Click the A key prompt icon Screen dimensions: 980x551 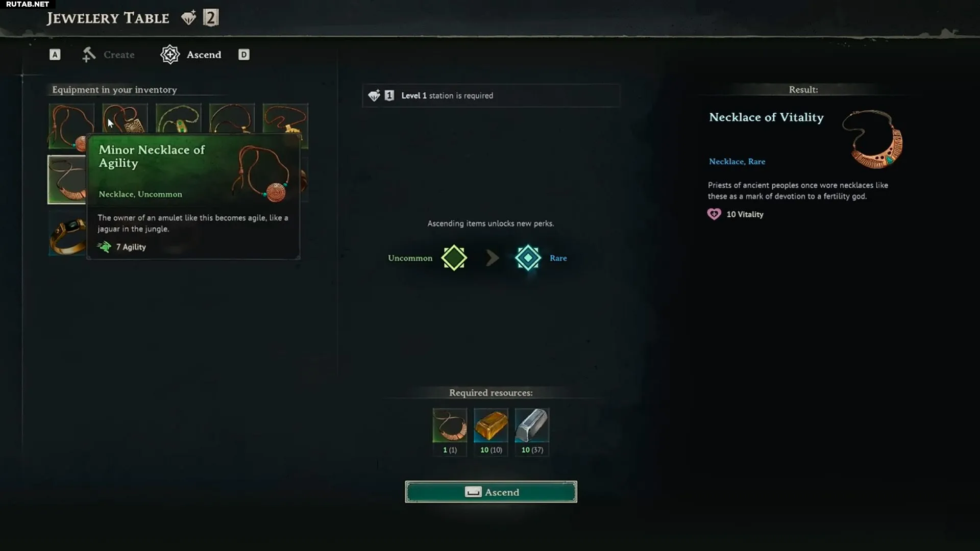point(55,55)
